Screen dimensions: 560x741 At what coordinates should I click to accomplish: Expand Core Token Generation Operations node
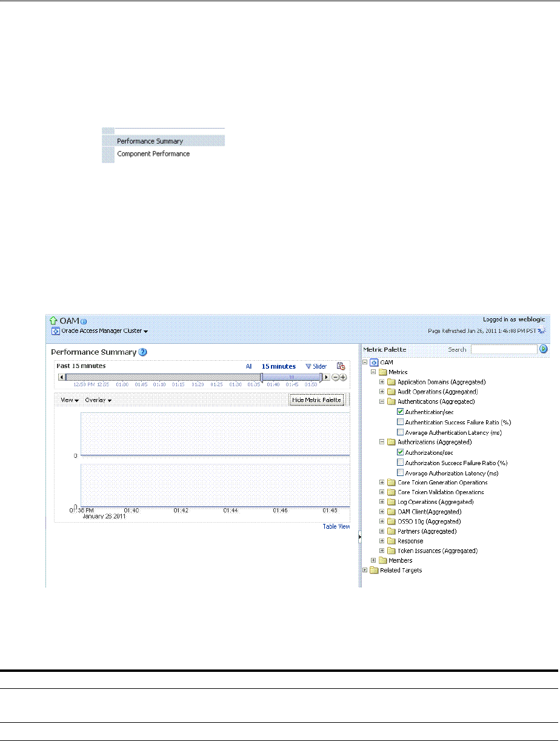(382, 482)
